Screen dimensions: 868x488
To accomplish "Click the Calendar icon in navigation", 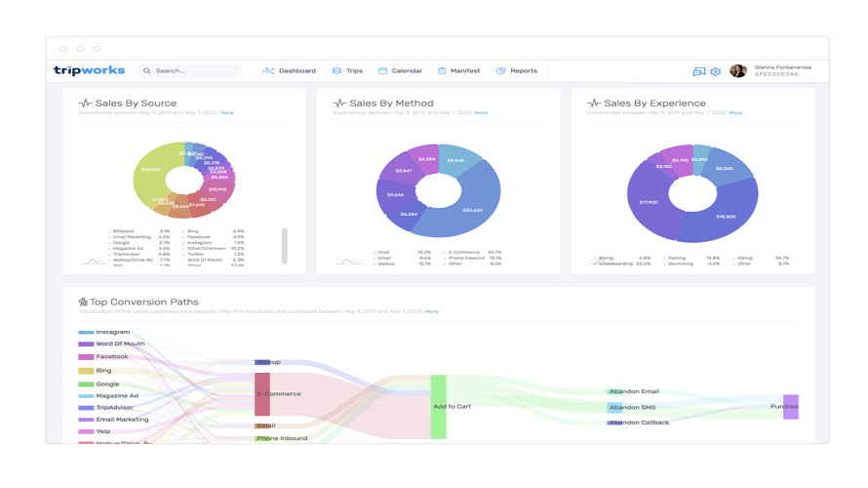I will click(x=382, y=71).
